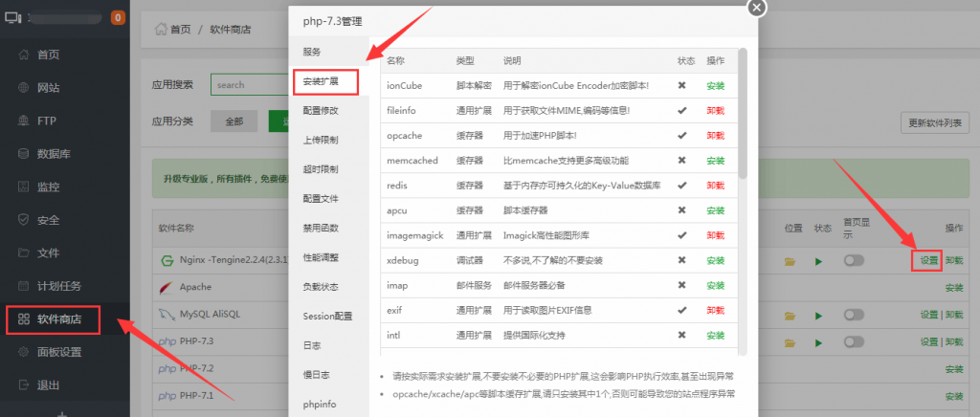The height and width of the screenshot is (417, 980).
Task: Click the extension list vertical scrollbar
Action: [x=743, y=115]
